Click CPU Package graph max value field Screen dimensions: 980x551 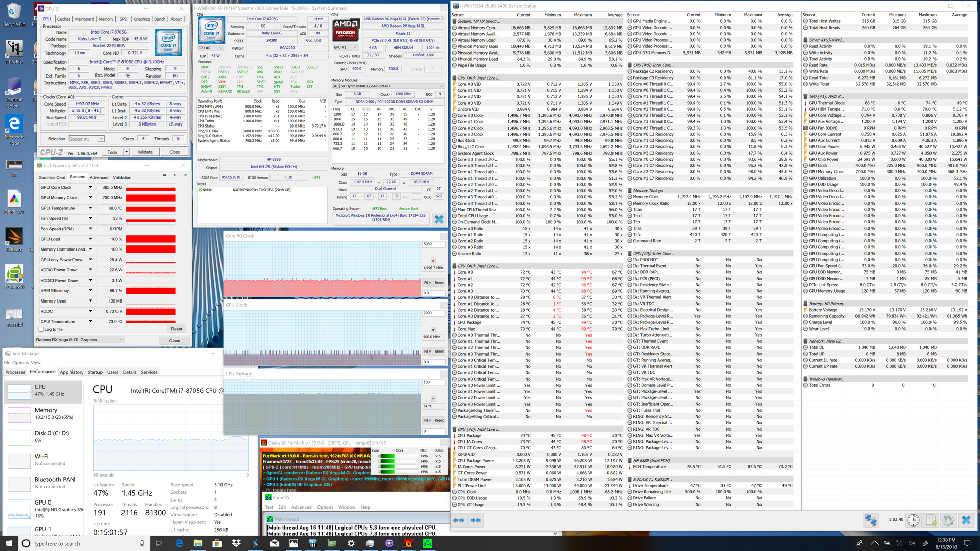click(x=433, y=382)
